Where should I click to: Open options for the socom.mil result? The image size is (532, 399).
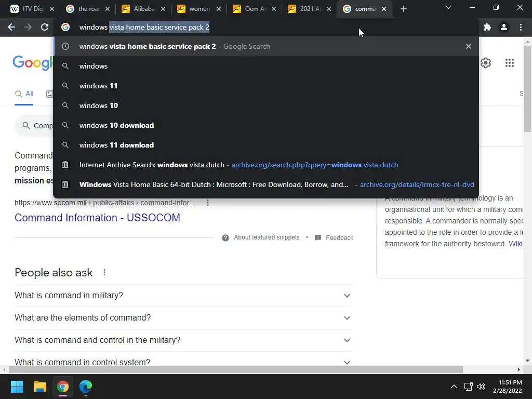click(208, 203)
